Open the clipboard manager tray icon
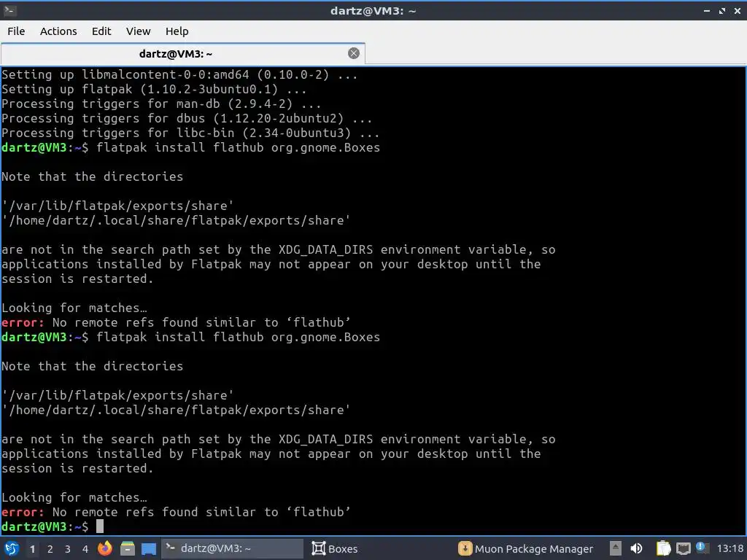 (663, 548)
